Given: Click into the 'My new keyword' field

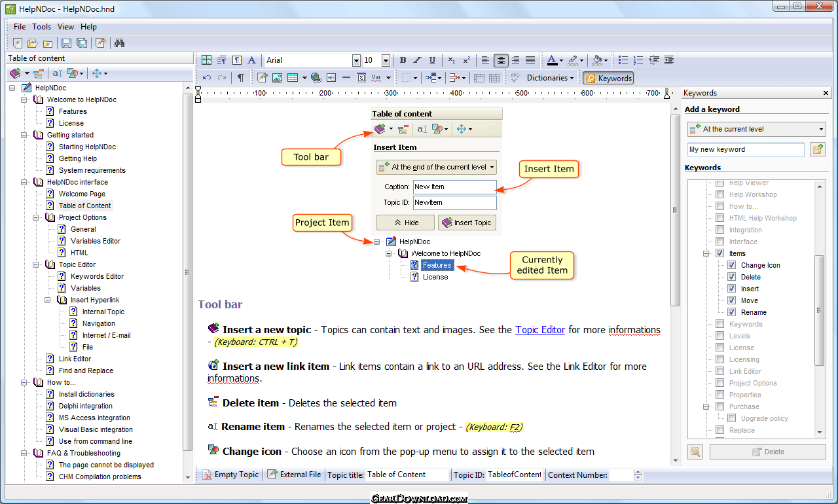Looking at the screenshot, I should pos(746,149).
